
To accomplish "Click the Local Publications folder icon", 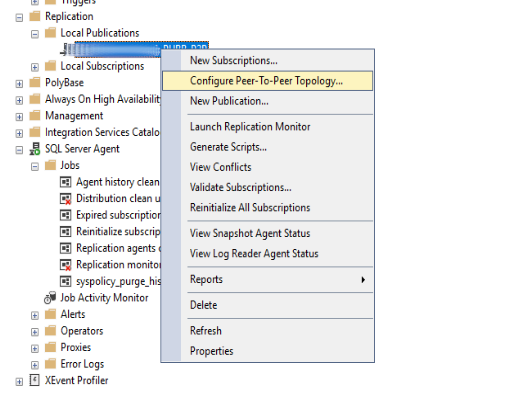I will (x=51, y=33).
